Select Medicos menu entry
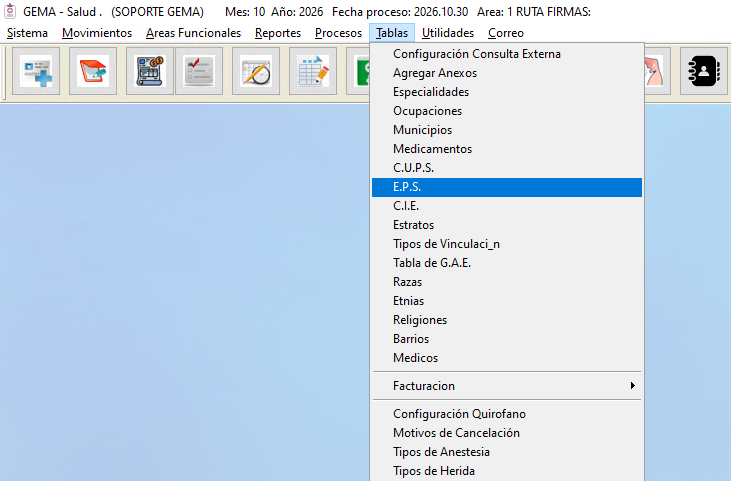This screenshot has height=481, width=731. pyautogui.click(x=507, y=358)
